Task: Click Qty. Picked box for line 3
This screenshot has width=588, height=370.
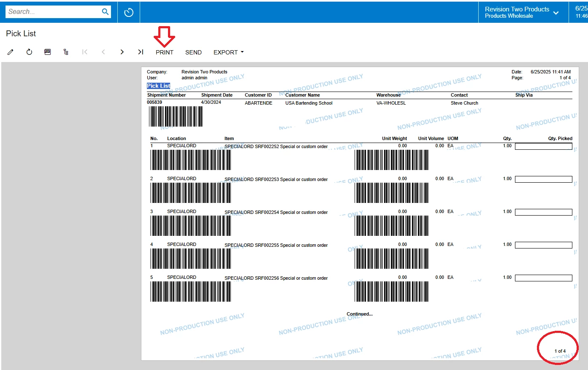Action: point(544,212)
